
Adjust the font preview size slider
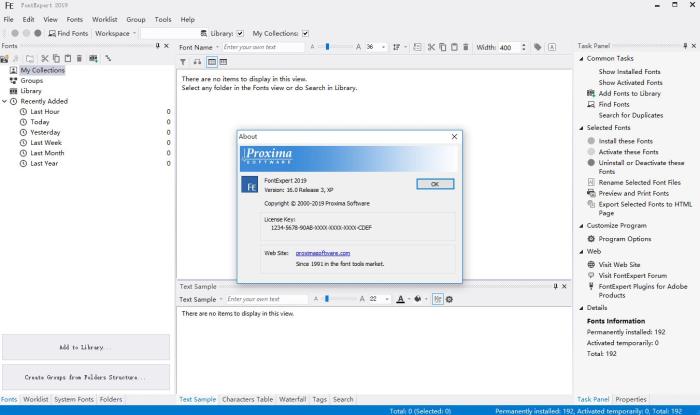click(328, 47)
